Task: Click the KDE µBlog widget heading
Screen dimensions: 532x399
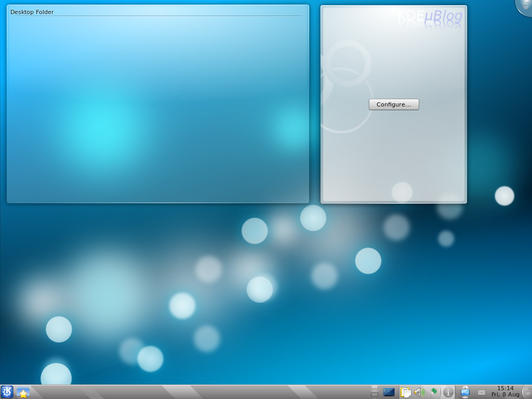Action: [x=430, y=16]
